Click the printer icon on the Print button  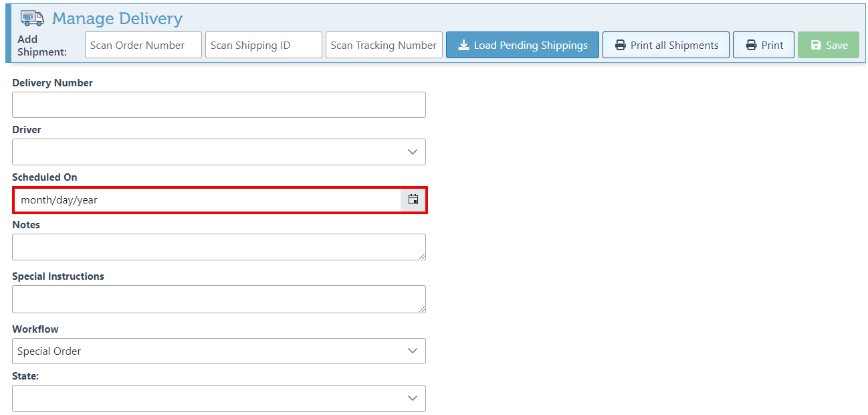click(x=751, y=46)
